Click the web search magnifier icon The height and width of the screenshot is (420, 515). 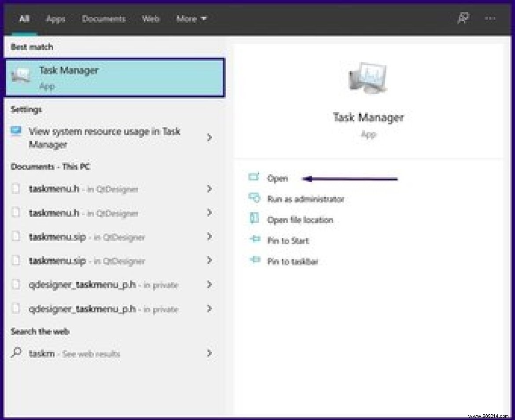pos(16,353)
